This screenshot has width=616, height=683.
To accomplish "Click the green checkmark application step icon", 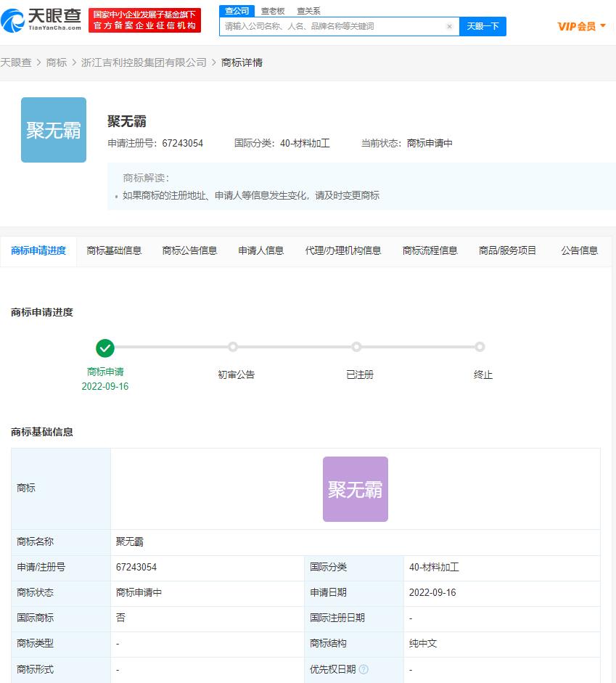I will point(105,348).
